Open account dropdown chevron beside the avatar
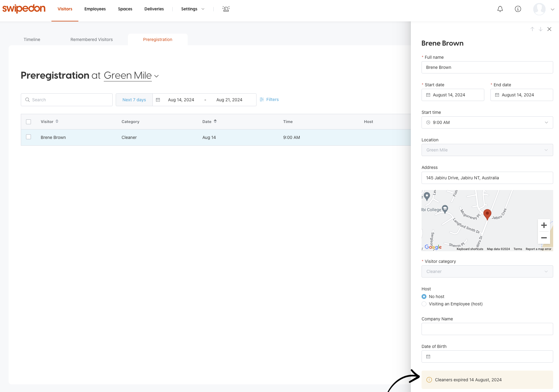The height and width of the screenshot is (392, 559). click(x=553, y=9)
